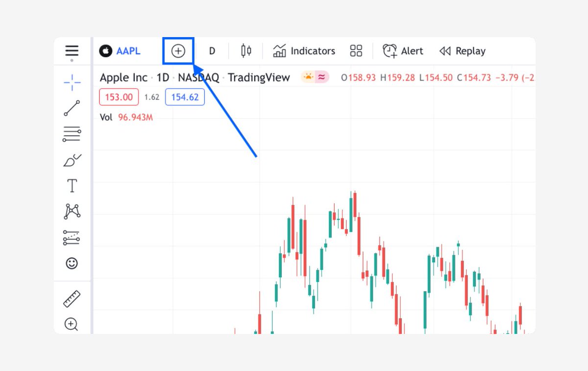Select the crosshair cursor tool
This screenshot has width=588, height=371.
click(72, 82)
